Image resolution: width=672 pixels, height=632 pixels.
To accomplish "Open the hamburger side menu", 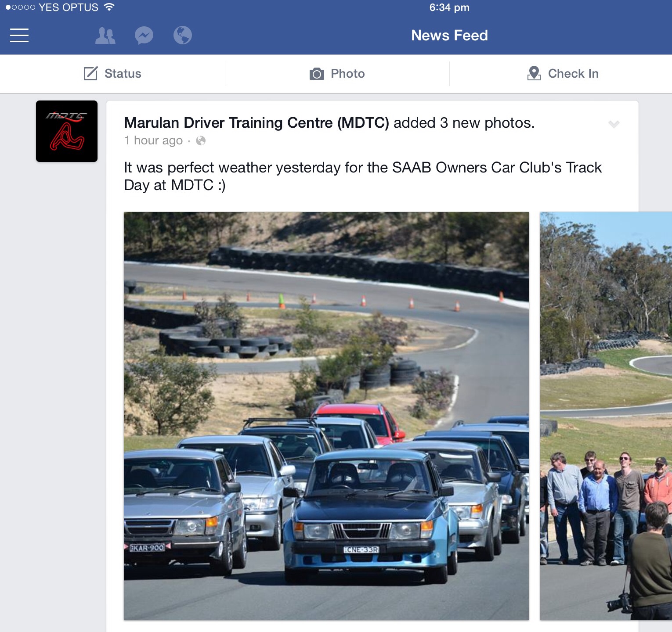I will pos(19,36).
